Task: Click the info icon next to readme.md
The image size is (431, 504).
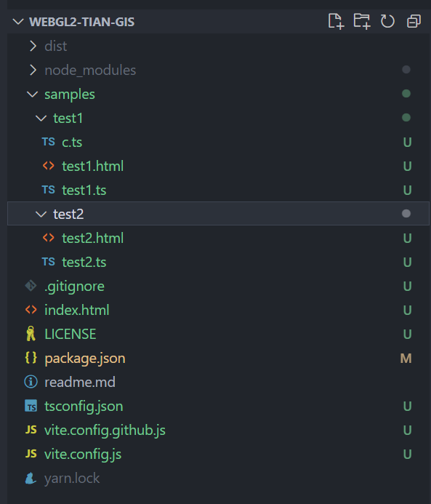Action: [x=31, y=382]
